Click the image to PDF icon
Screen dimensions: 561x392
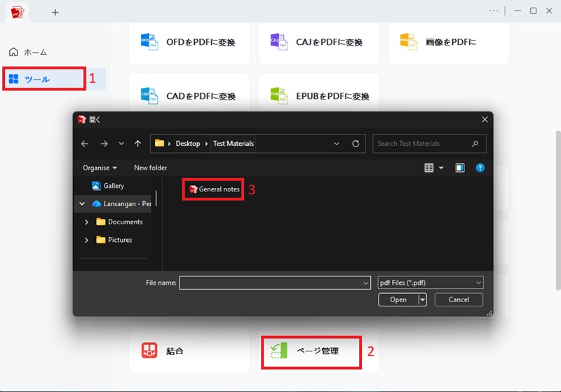(409, 42)
